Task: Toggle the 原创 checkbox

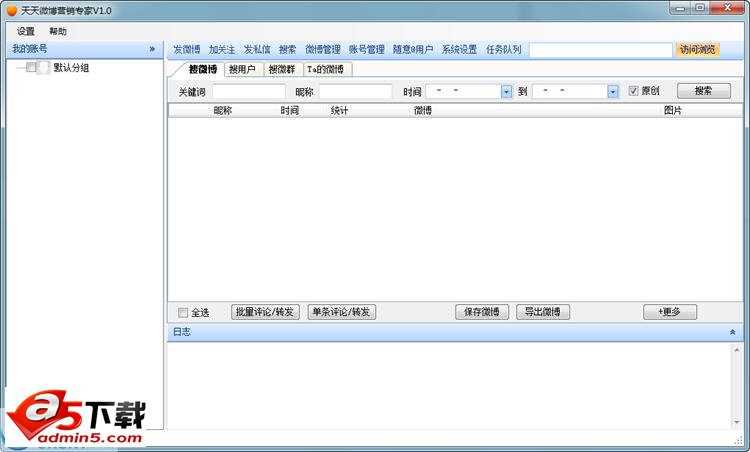Action: point(633,90)
